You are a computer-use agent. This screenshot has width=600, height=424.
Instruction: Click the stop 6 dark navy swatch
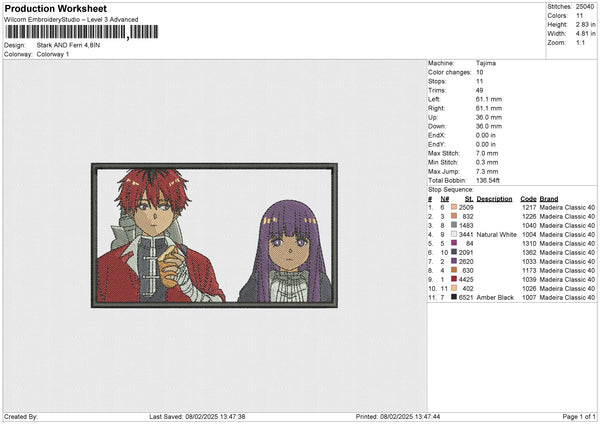pyautogui.click(x=454, y=252)
